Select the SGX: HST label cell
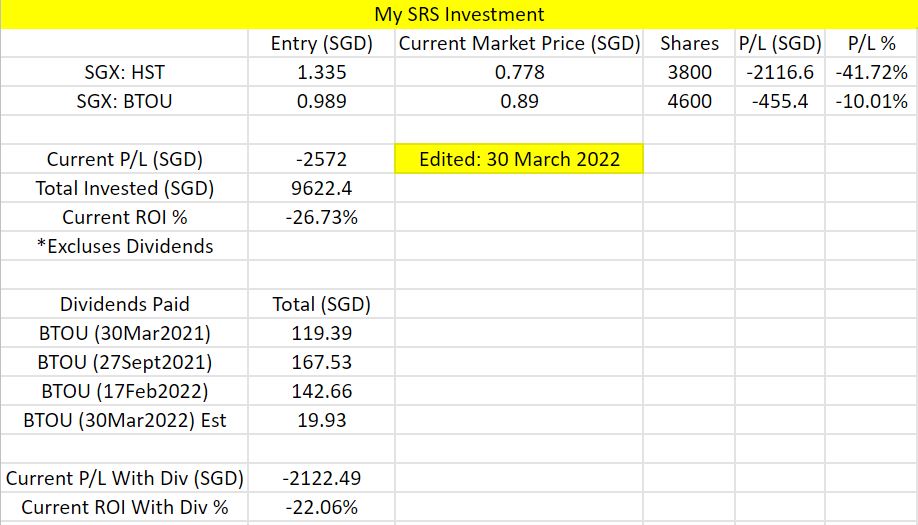Viewport: 918px width, 525px height. [x=124, y=72]
